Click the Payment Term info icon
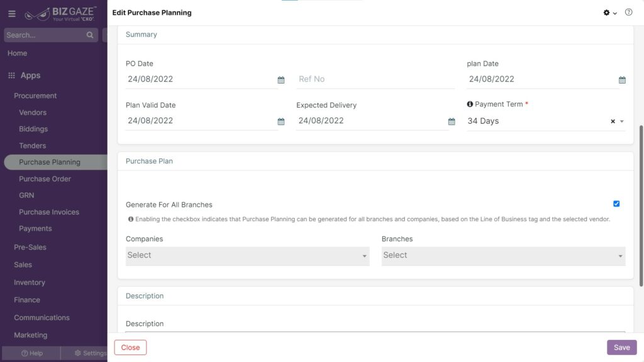Screen dimensions: 644x362 click(470, 104)
